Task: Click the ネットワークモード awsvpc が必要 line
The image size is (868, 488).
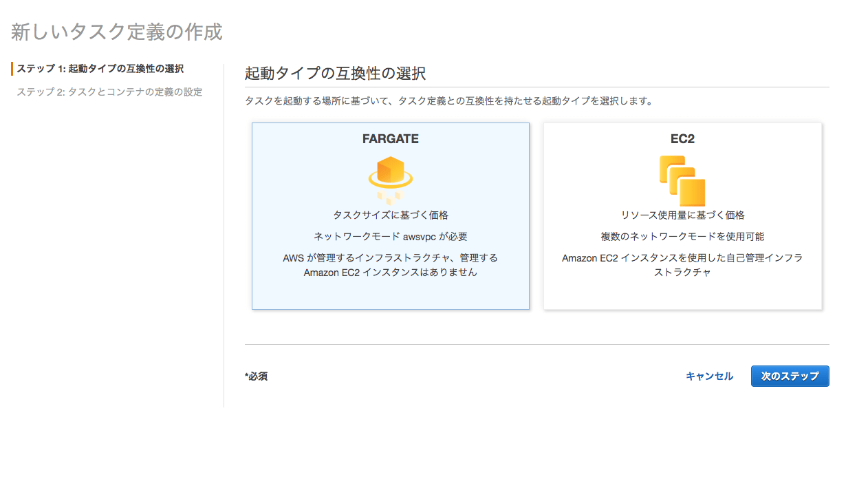Action: coord(390,237)
